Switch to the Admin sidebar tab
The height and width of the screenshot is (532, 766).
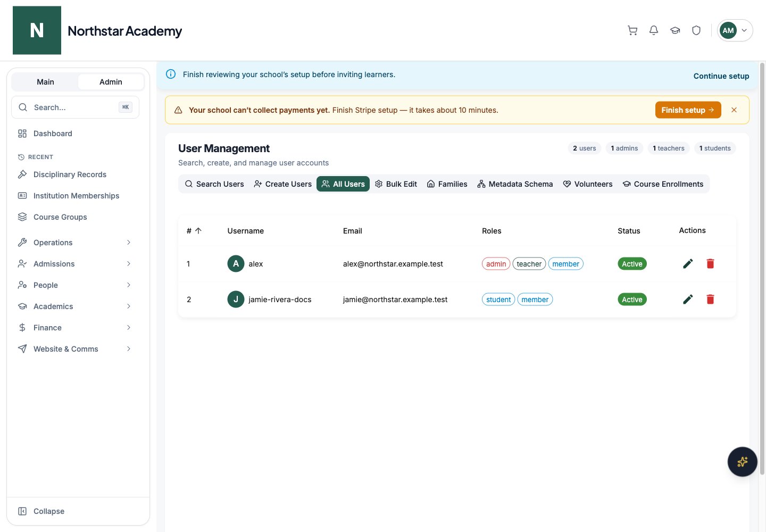(x=111, y=82)
